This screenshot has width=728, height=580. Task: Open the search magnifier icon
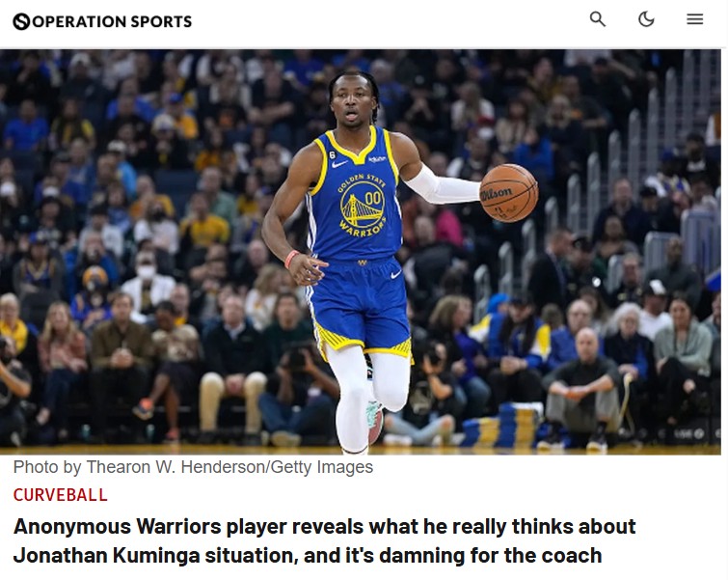(598, 19)
